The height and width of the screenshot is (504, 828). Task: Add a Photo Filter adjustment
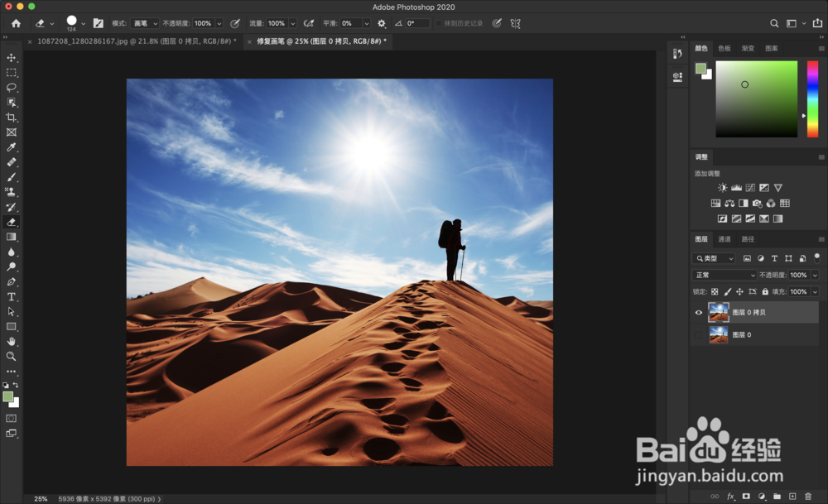758,204
